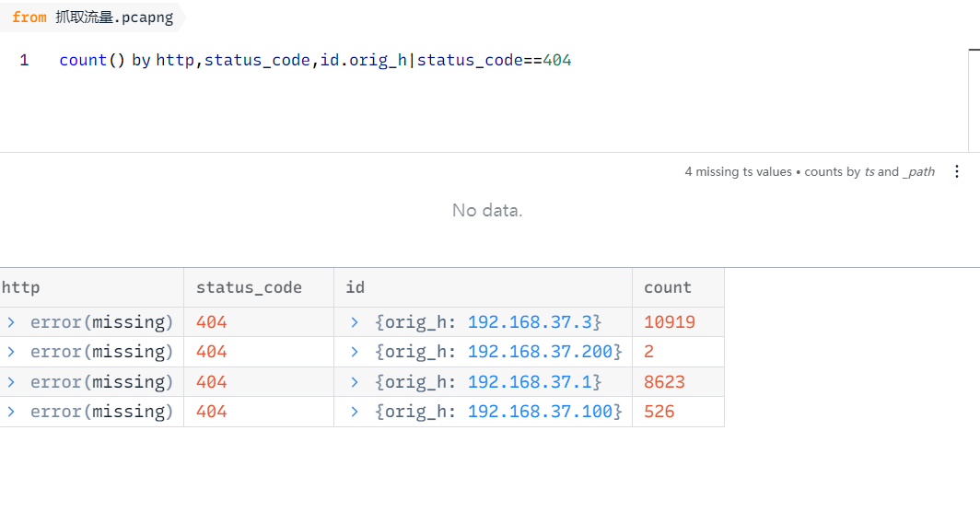Click the count column header

point(668,287)
